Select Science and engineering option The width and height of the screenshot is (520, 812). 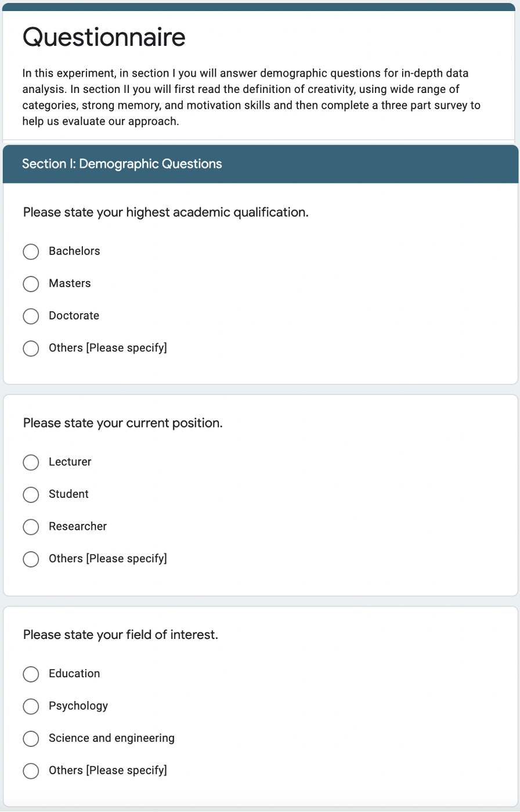point(31,739)
